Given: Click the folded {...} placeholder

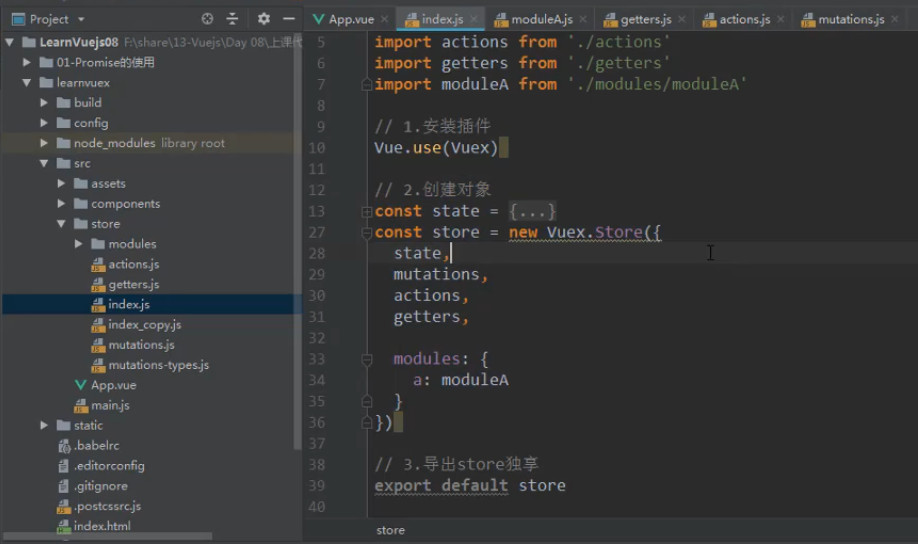Looking at the screenshot, I should pos(532,211).
